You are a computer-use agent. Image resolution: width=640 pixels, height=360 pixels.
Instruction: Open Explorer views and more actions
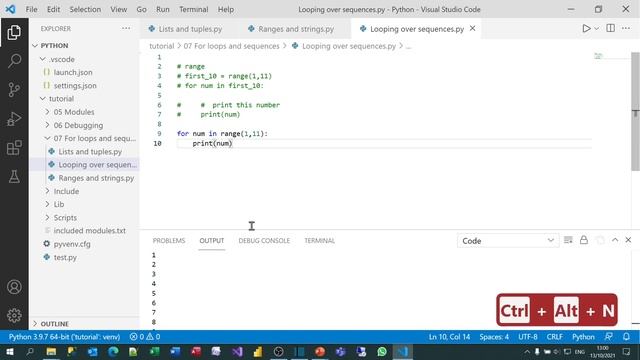click(x=126, y=28)
